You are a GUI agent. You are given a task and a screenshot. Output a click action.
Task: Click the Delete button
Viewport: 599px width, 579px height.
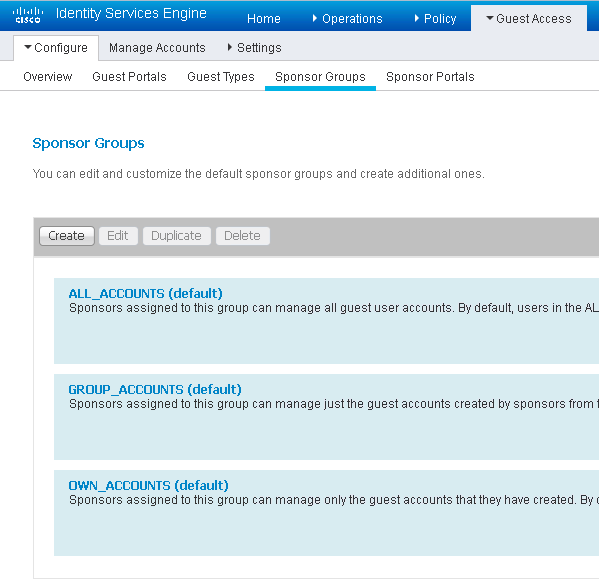click(243, 236)
